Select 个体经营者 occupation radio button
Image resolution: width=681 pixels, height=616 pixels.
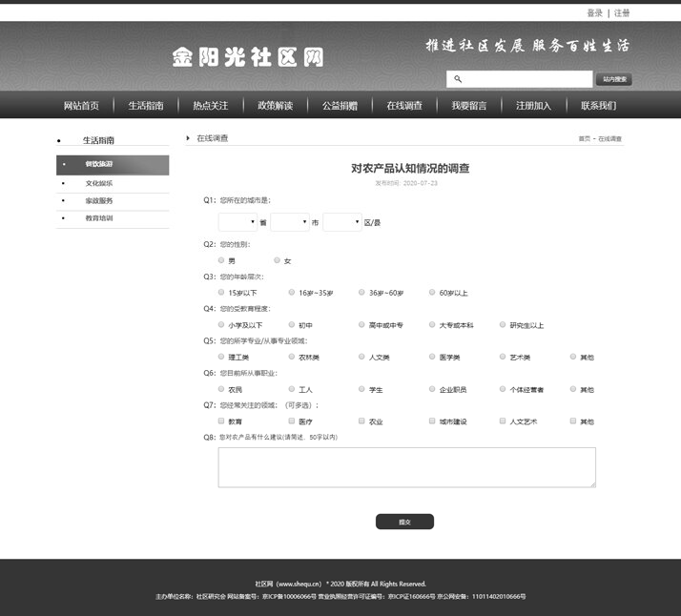pos(502,388)
